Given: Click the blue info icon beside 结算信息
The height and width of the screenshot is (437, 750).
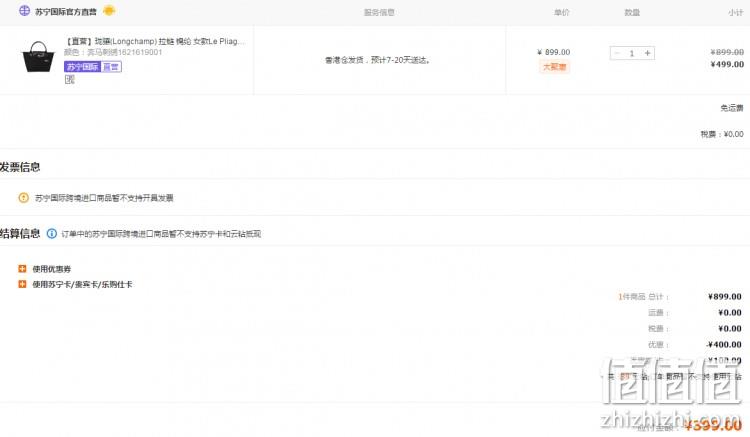Looking at the screenshot, I should (52, 233).
